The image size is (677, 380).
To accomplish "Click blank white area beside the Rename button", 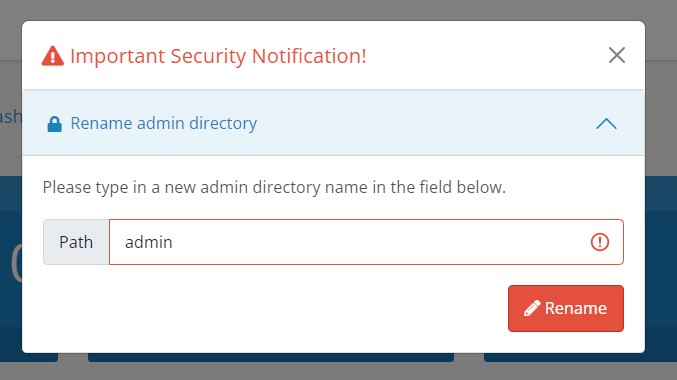I will coord(276,308).
